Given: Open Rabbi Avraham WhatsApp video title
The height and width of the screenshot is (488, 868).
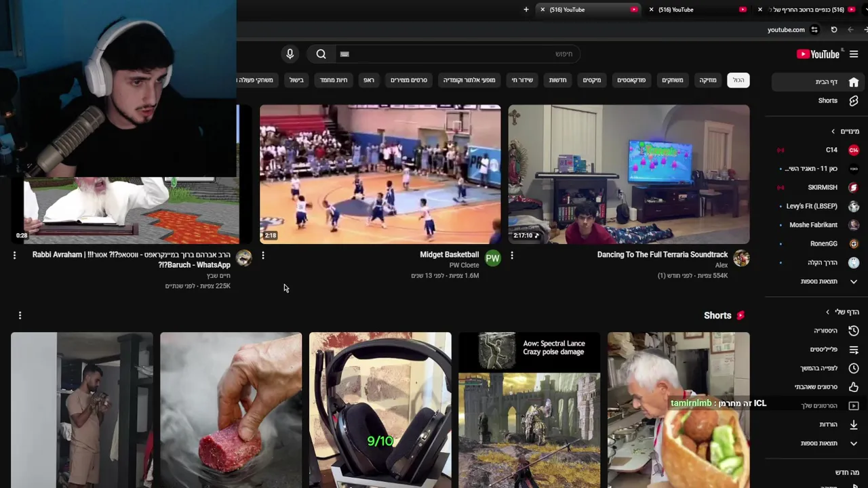Looking at the screenshot, I should (132, 260).
